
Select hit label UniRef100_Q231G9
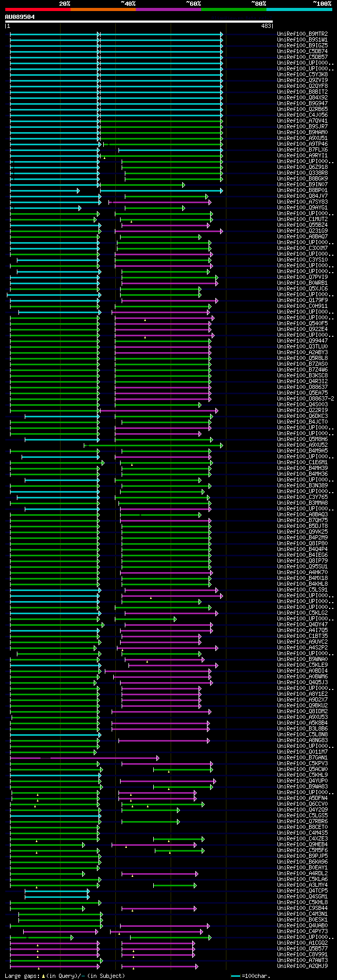coord(302,231)
